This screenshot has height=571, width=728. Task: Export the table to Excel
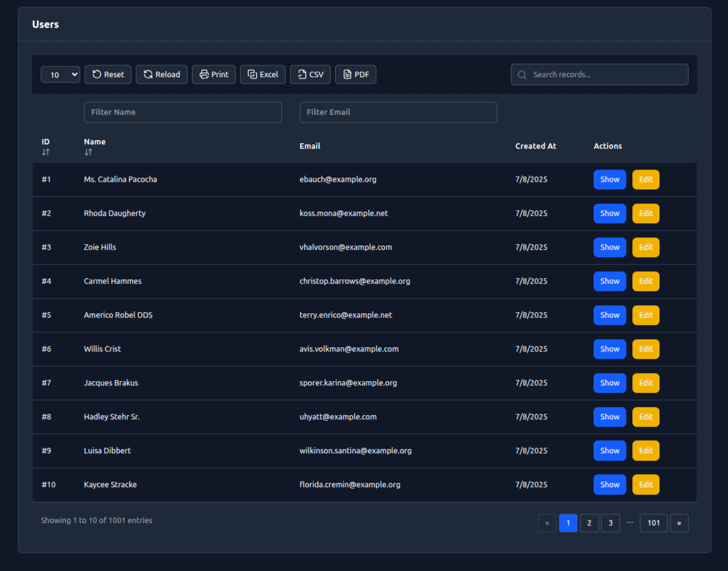tap(263, 74)
